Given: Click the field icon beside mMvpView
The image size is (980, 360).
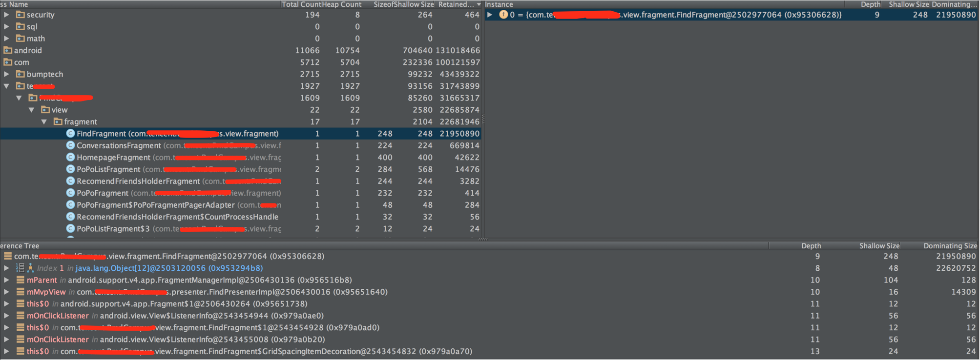Looking at the screenshot, I should click(21, 292).
